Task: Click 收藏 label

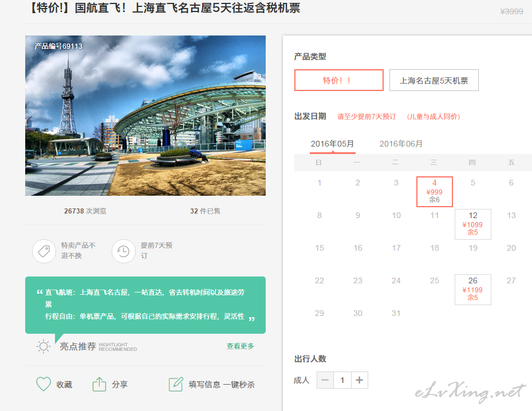Action: 65,385
